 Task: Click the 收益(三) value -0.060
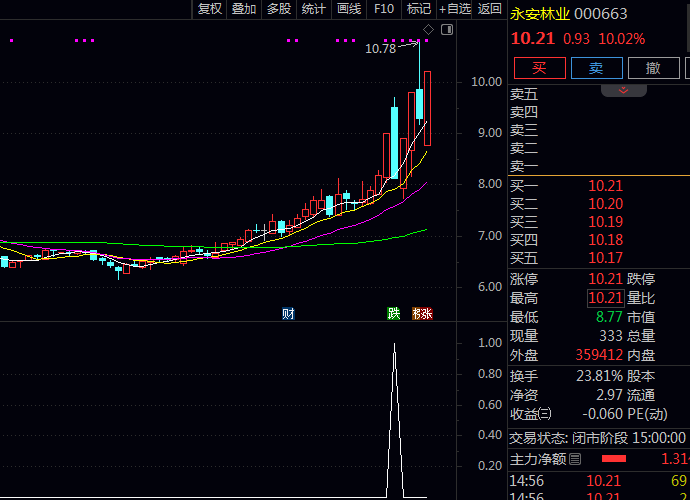tap(603, 414)
